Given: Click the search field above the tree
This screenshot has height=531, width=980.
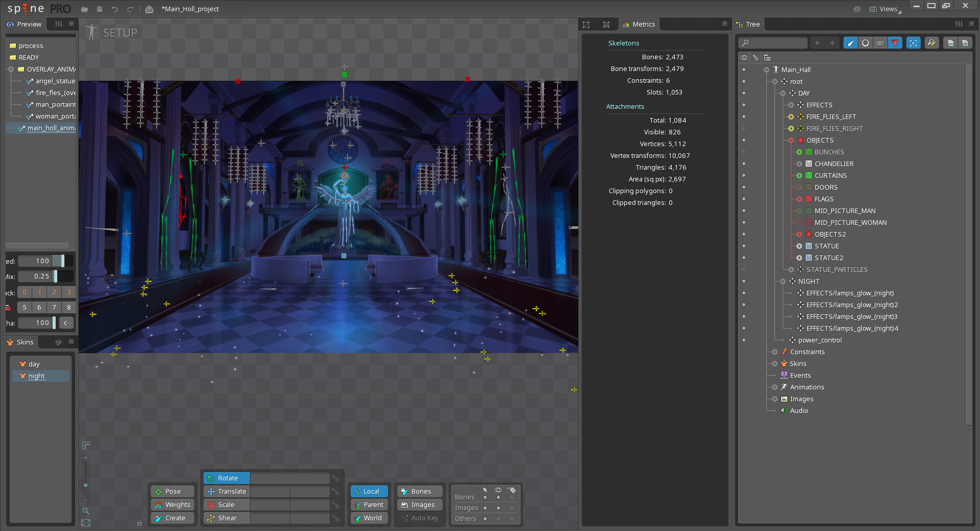Looking at the screenshot, I should [x=773, y=43].
